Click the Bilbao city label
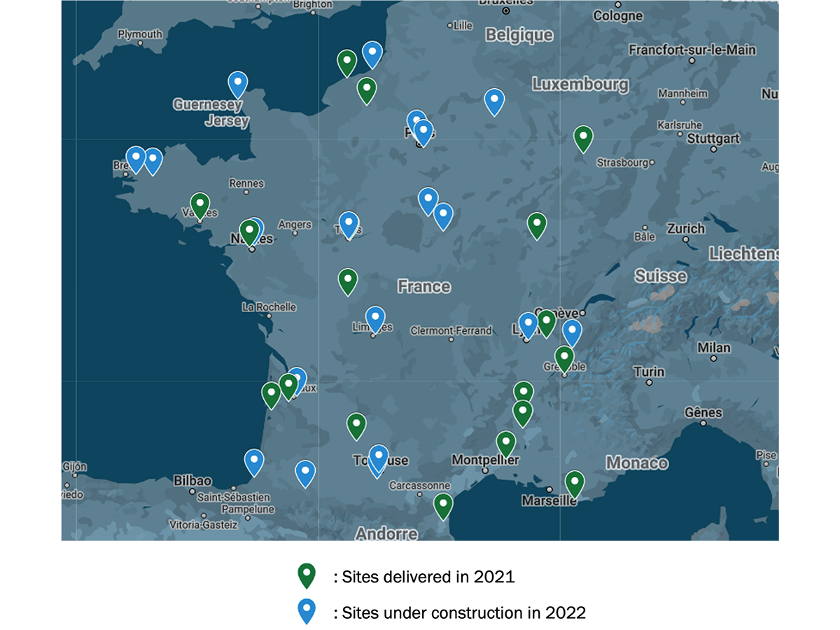This screenshot has width=840, height=630. [x=192, y=481]
